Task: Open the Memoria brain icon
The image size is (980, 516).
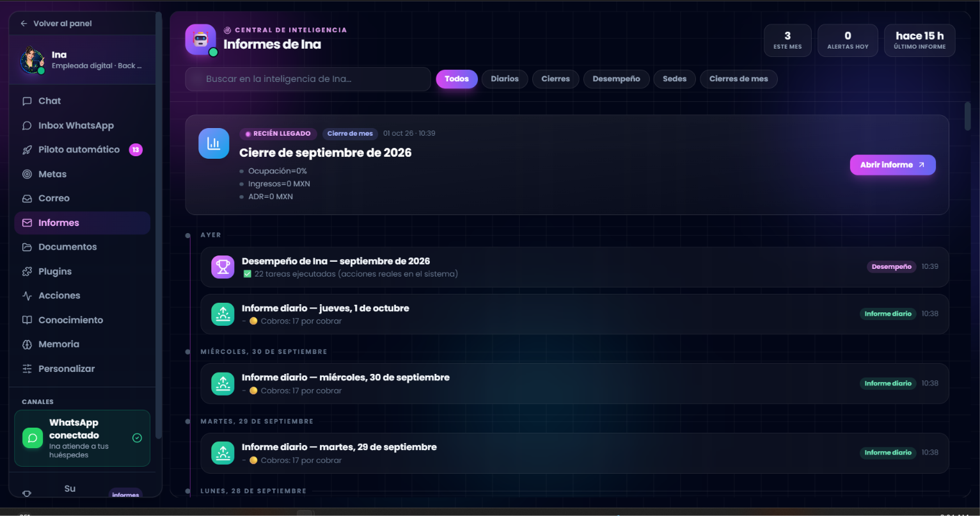Action: click(27, 344)
